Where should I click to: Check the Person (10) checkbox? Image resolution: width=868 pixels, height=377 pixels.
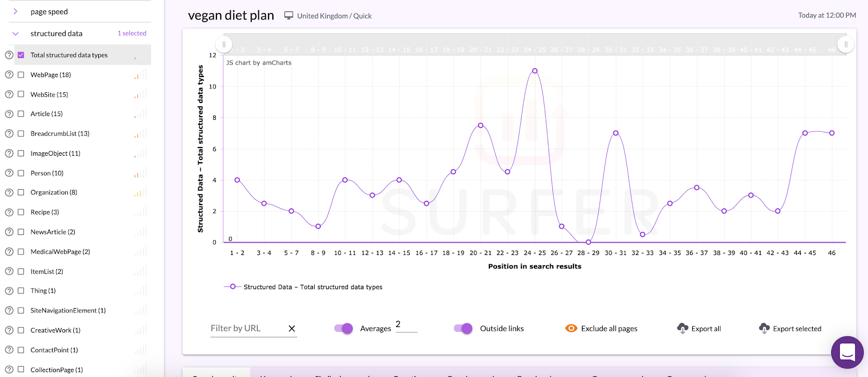[21, 173]
